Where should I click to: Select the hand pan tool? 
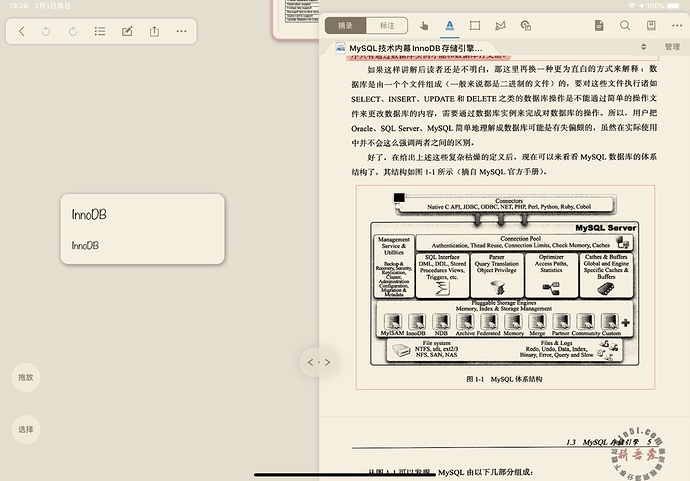424,26
